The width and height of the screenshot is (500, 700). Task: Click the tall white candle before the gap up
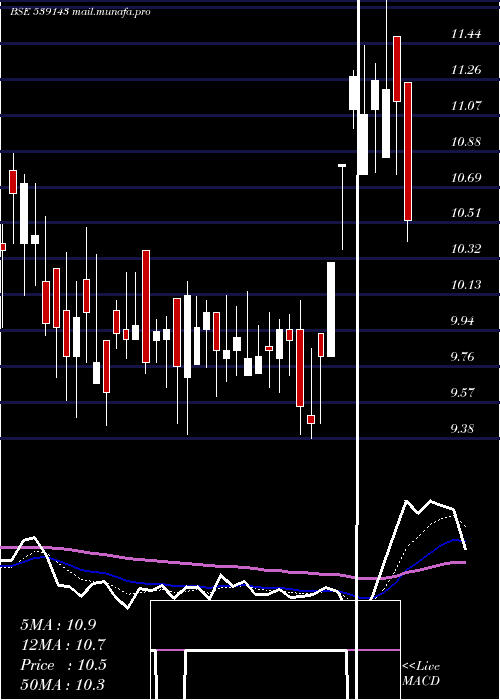click(x=331, y=309)
